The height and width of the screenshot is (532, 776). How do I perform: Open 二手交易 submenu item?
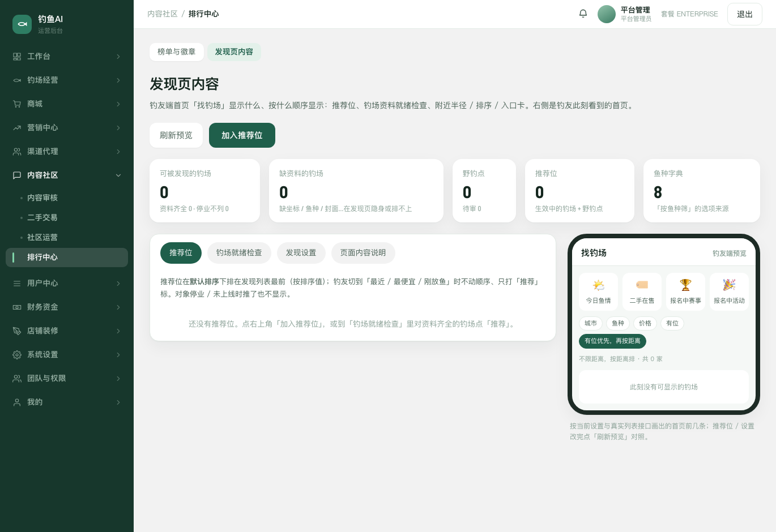[67, 218]
